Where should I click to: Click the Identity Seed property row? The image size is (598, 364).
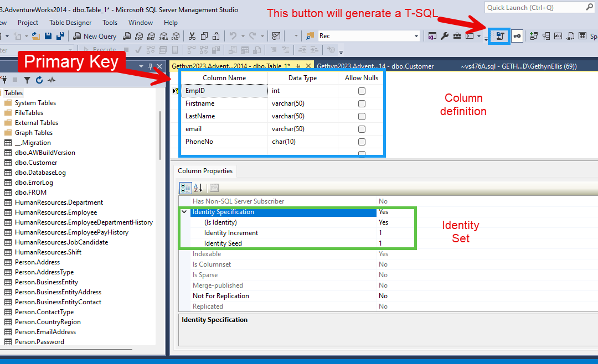(297, 243)
